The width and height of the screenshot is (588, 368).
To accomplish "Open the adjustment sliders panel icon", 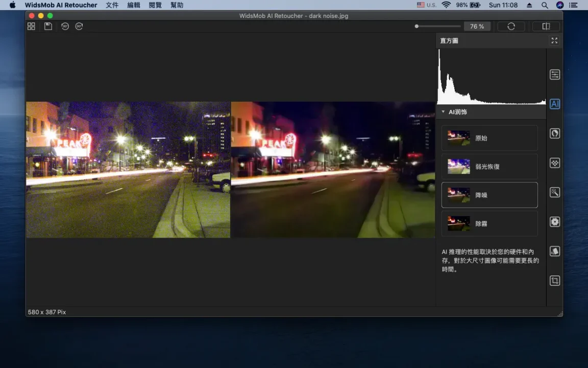I will pos(555,75).
